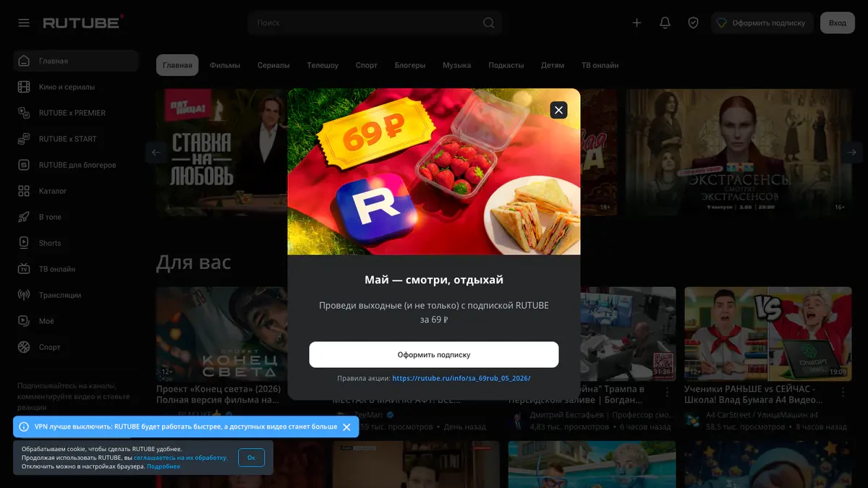This screenshot has height=488, width=868.
Task: Open the Ставка на любовь banner
Action: [221, 153]
